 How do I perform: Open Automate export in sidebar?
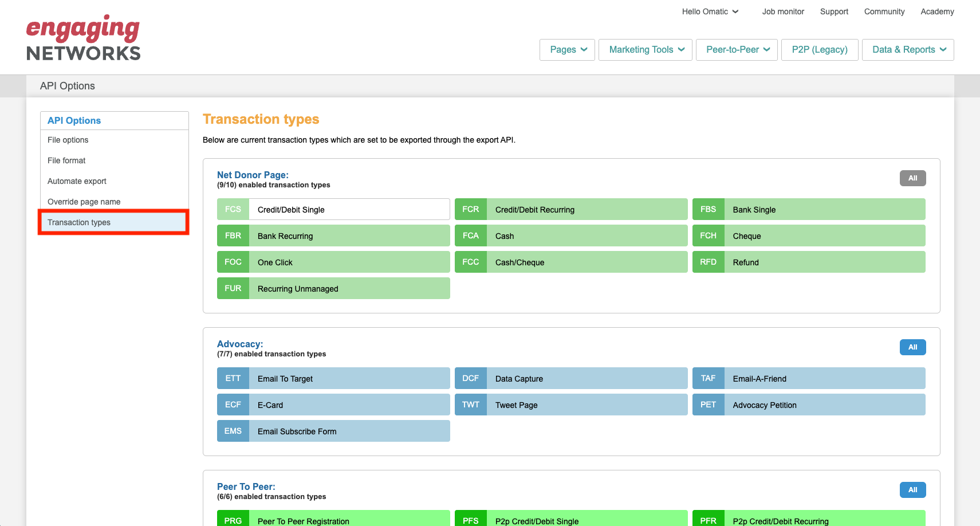coord(114,181)
